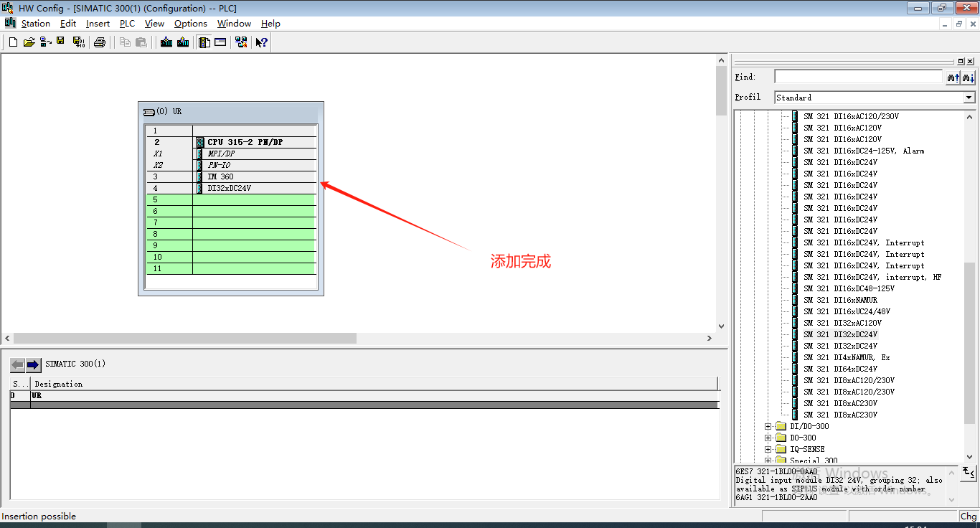Click the Address Overview window icon
The width and height of the screenshot is (980, 528).
click(220, 42)
